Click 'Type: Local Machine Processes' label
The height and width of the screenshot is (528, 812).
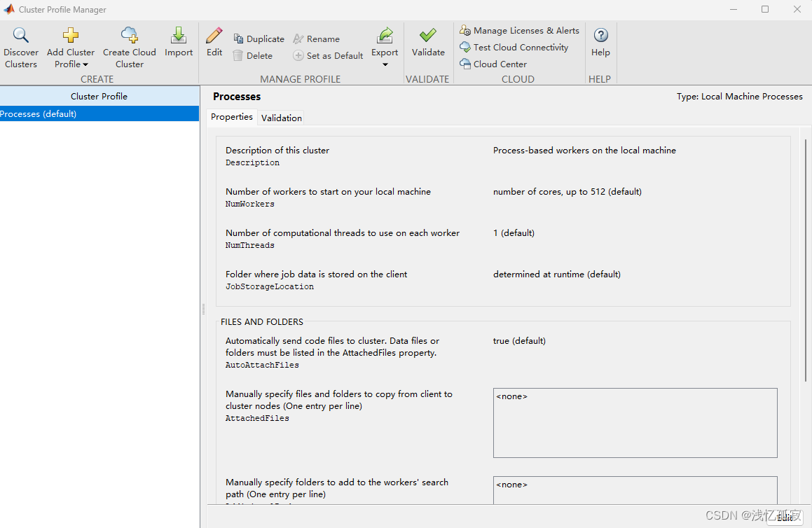click(740, 96)
